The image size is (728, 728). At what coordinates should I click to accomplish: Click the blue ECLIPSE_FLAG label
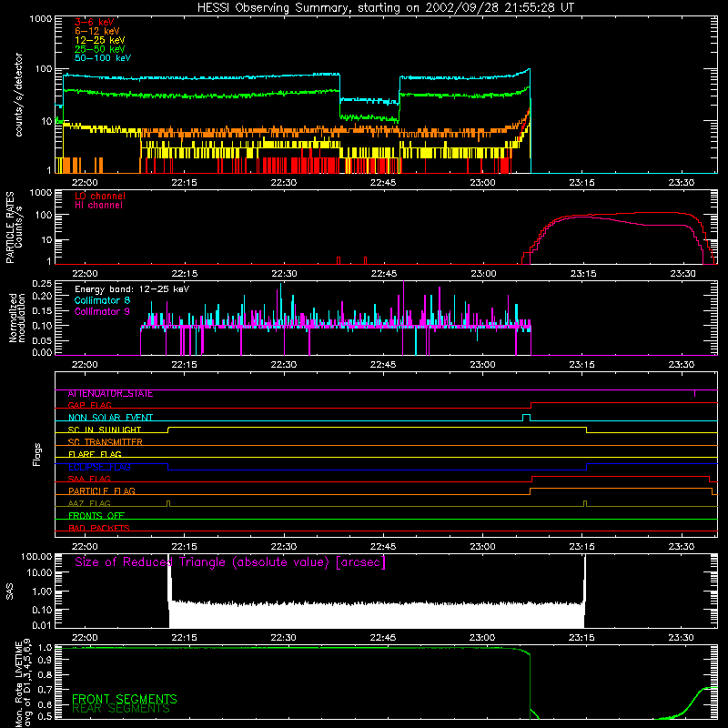click(99, 467)
